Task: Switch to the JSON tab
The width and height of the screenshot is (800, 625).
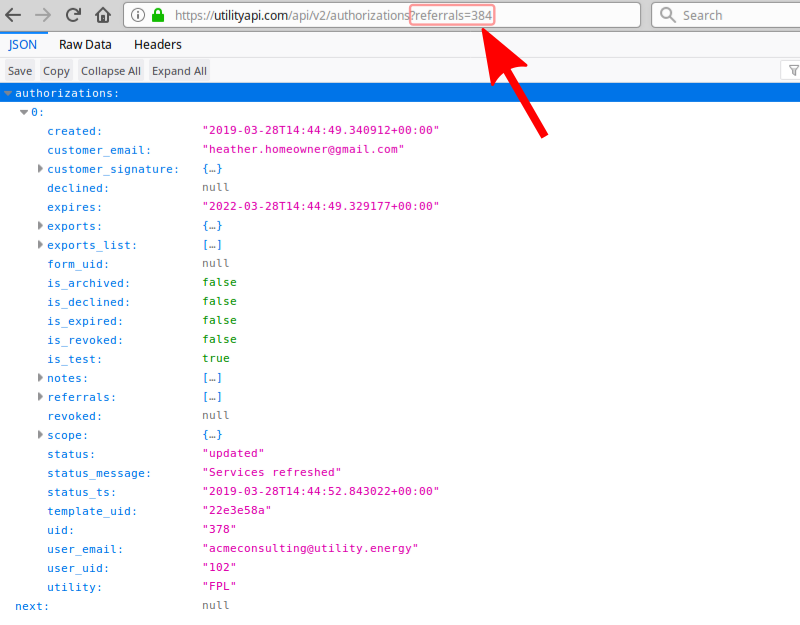Action: [x=22, y=44]
